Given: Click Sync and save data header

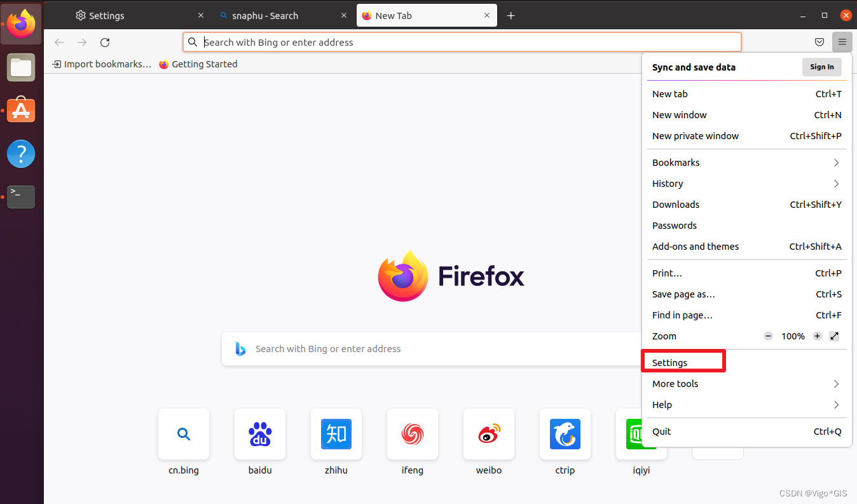Looking at the screenshot, I should tap(694, 67).
